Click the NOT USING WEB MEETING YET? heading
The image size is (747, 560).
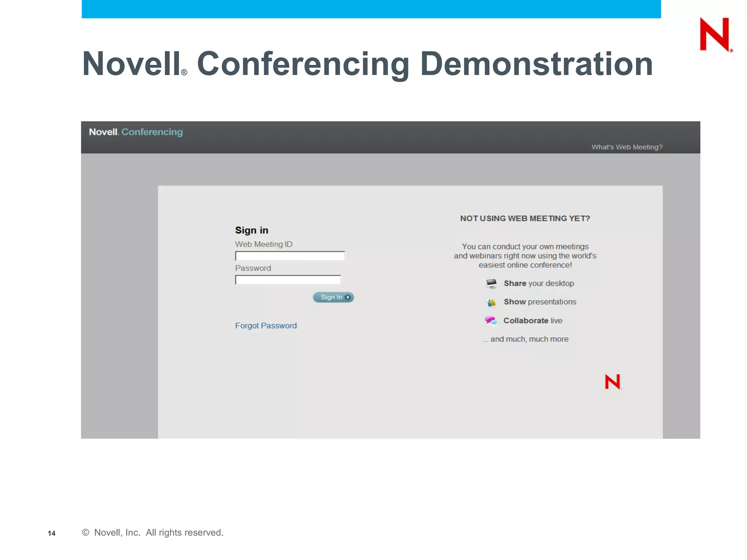tap(525, 218)
